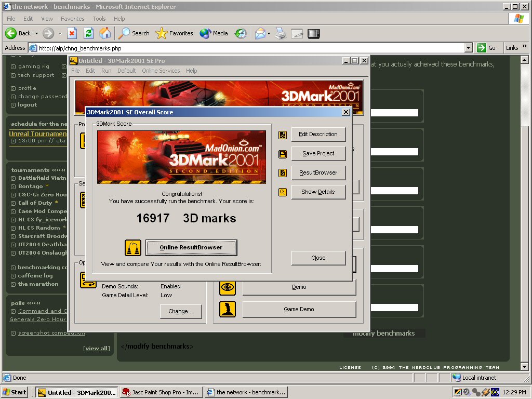532x399 pixels.
Task: Click the modify benchmarks button on webpage
Action: click(x=384, y=333)
